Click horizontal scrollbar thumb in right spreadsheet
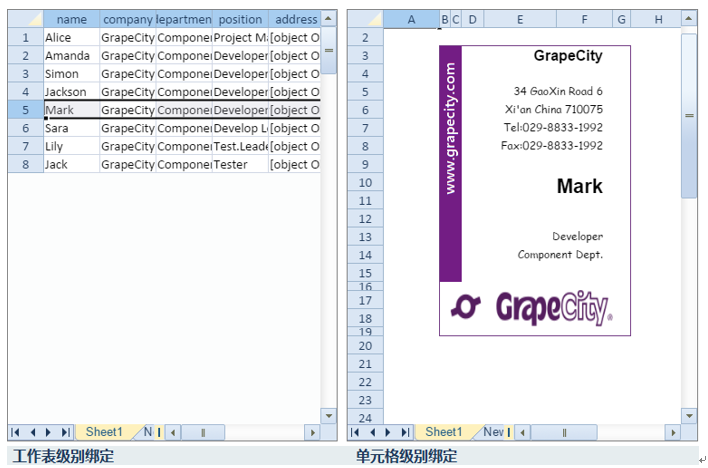This screenshot has width=708, height=468. click(x=564, y=433)
